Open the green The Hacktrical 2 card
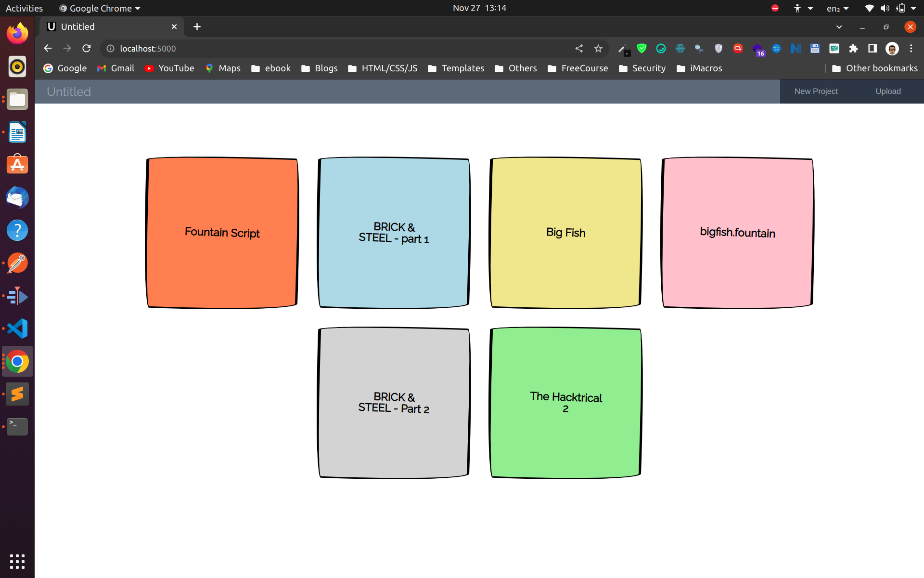 point(565,403)
